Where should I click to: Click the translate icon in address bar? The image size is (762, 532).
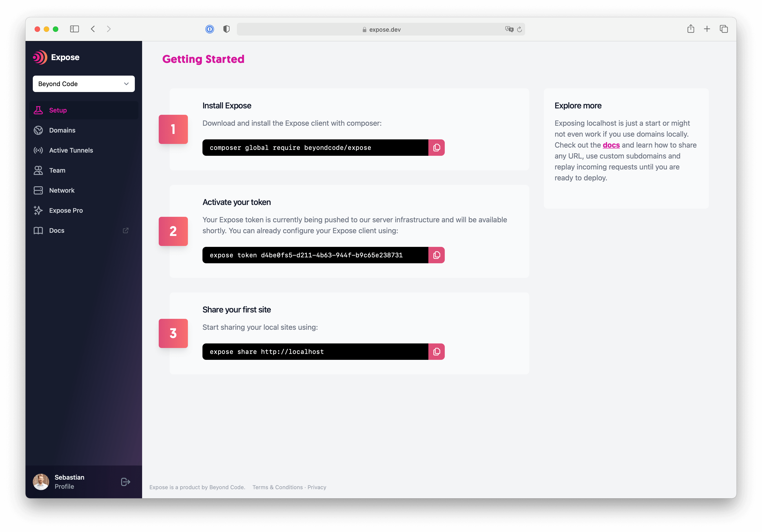pos(509,29)
